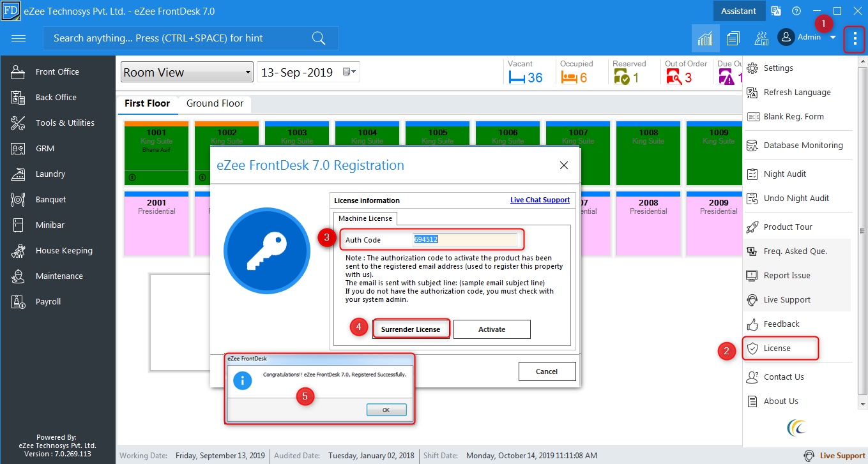Click the right menu scrollbar down arrow
868x464 pixels.
point(863,405)
